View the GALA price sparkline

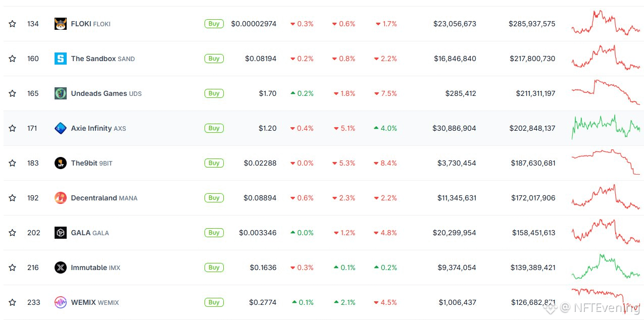(x=606, y=232)
